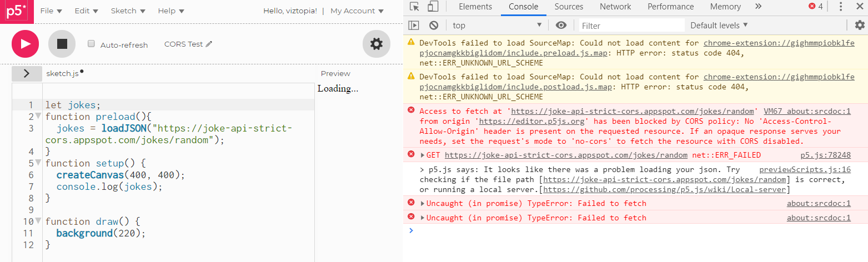The image size is (868, 262).
Task: Open the Default levels dropdown
Action: coord(719,25)
